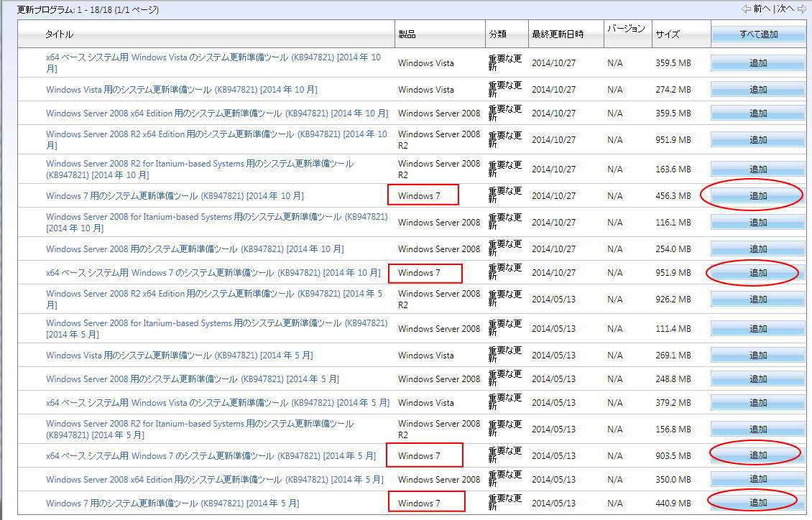Image resolution: width=812 pixels, height=520 pixels.
Task: Click Windows 7 product cell in 456.3 MB row
Action: pyautogui.click(x=419, y=195)
